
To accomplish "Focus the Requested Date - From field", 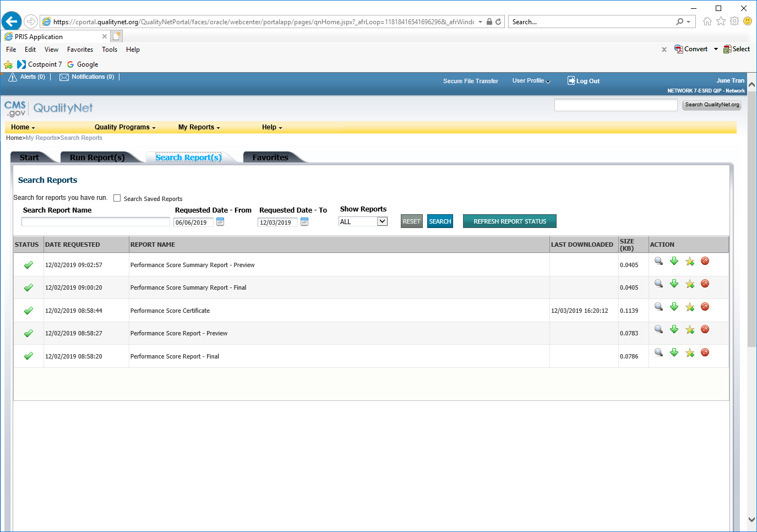I will [x=193, y=222].
